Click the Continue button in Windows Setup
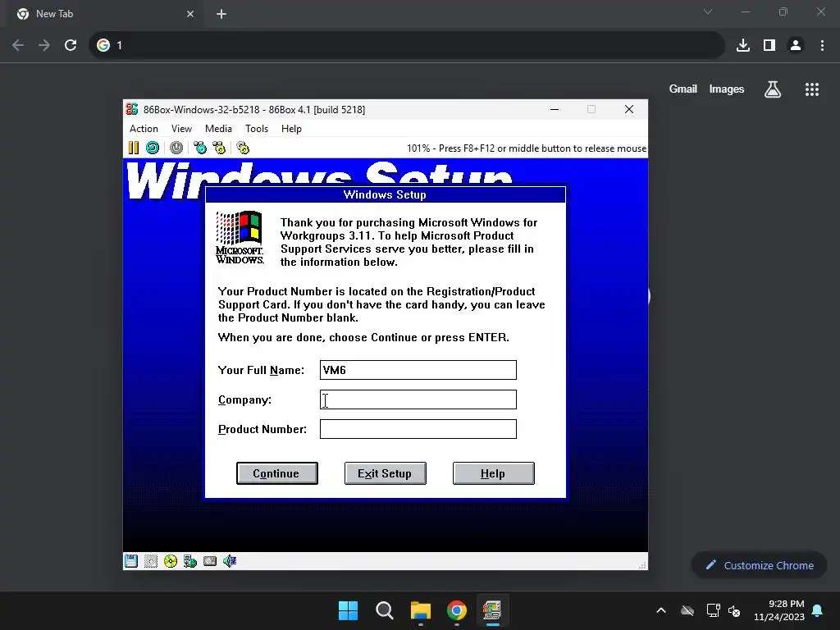 (x=277, y=473)
